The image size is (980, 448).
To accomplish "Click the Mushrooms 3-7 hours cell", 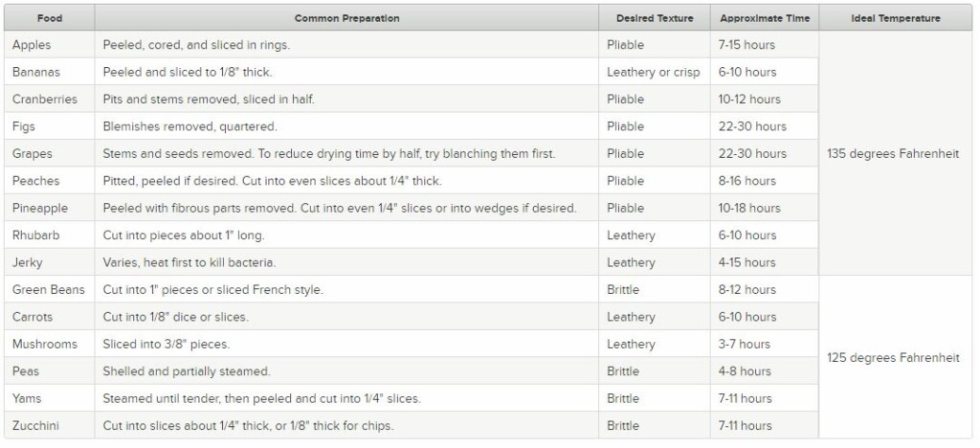I will pyautogui.click(x=744, y=344).
